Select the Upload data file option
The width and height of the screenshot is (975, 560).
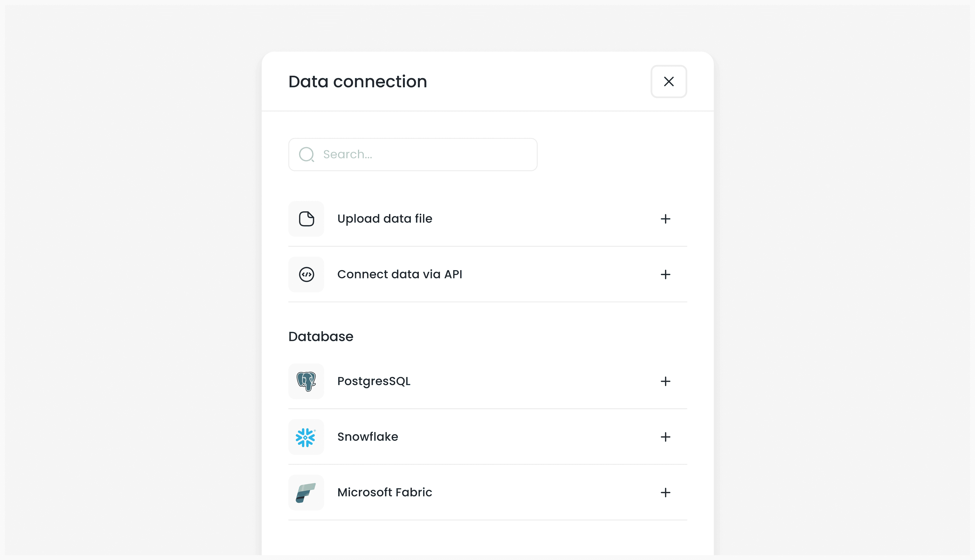point(385,219)
